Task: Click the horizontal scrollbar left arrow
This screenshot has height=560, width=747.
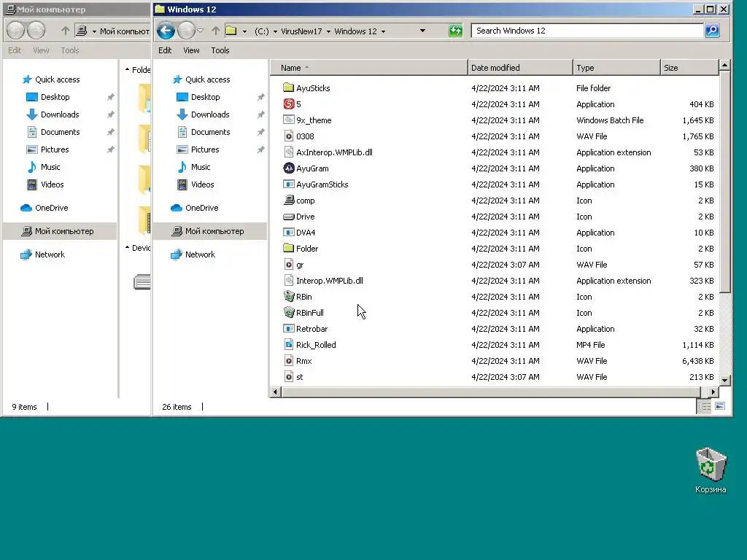Action: click(x=275, y=392)
